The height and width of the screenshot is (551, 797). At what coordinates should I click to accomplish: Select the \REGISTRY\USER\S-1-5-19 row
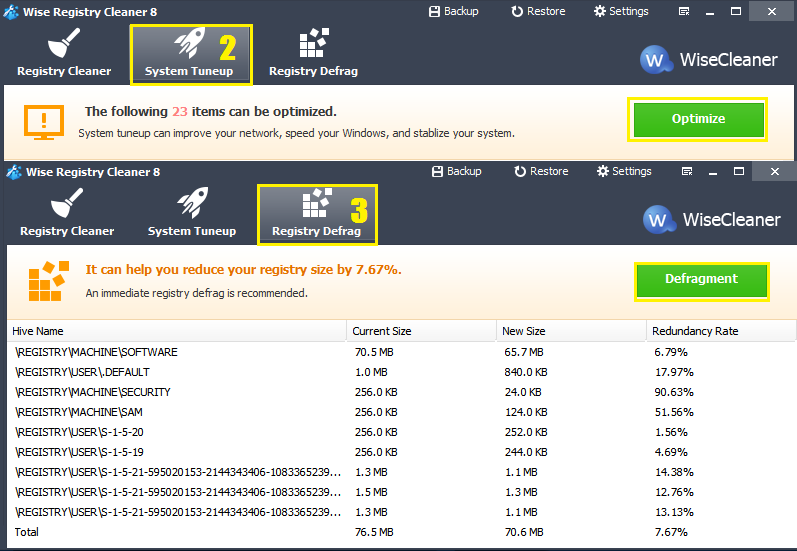tap(402, 452)
